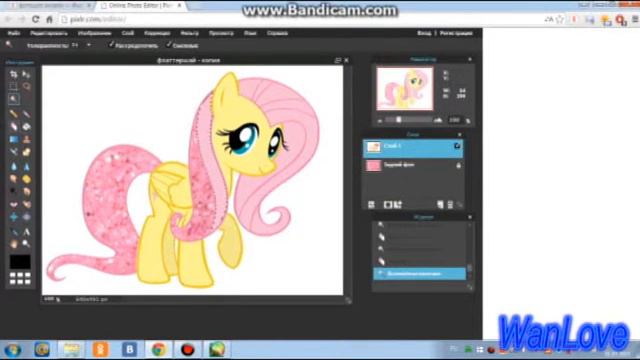Screen dimensions: 640x360
Task: Open the File menu
Action: [14, 33]
